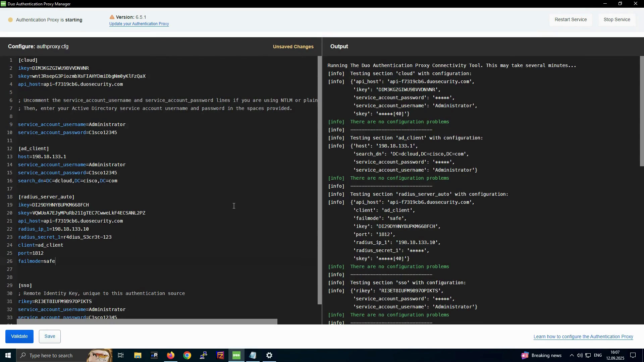Image resolution: width=644 pixels, height=362 pixels.
Task: Open Settings gear in taskbar
Action: coord(269,356)
